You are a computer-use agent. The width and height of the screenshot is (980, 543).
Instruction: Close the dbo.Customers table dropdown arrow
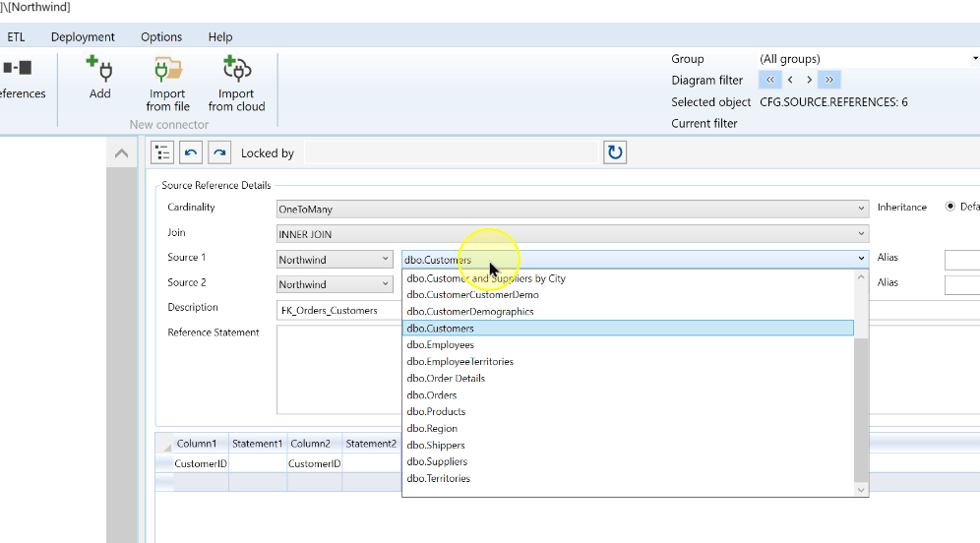[861, 259]
